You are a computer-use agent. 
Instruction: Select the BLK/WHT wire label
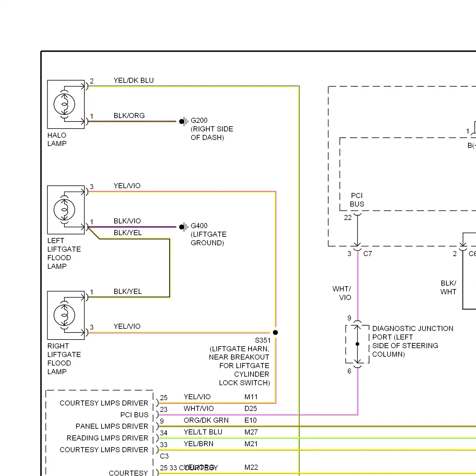pos(448,288)
